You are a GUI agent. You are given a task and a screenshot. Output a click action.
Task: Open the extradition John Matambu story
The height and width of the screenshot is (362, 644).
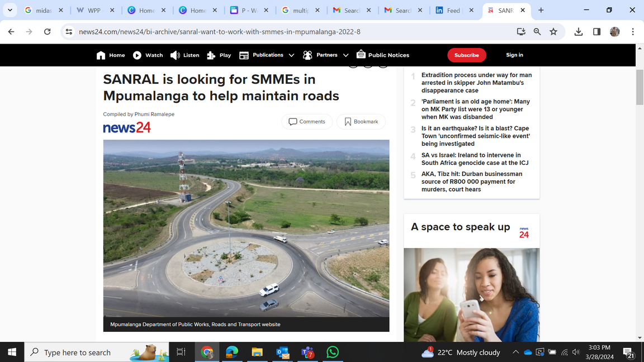pyautogui.click(x=476, y=83)
